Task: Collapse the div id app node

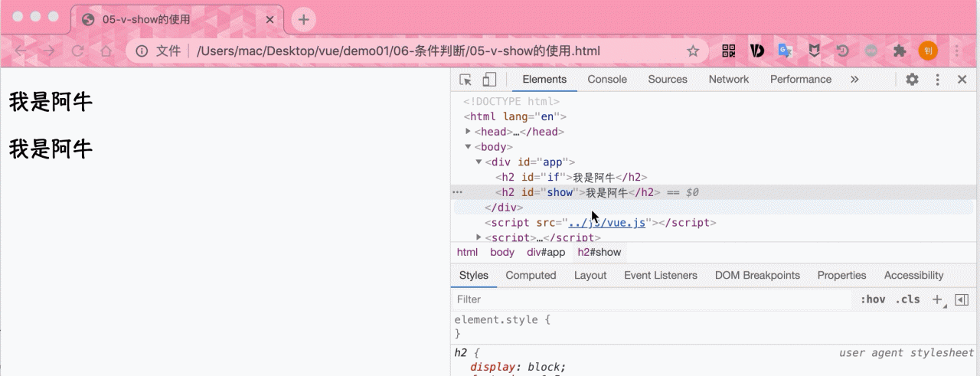Action: (479, 162)
